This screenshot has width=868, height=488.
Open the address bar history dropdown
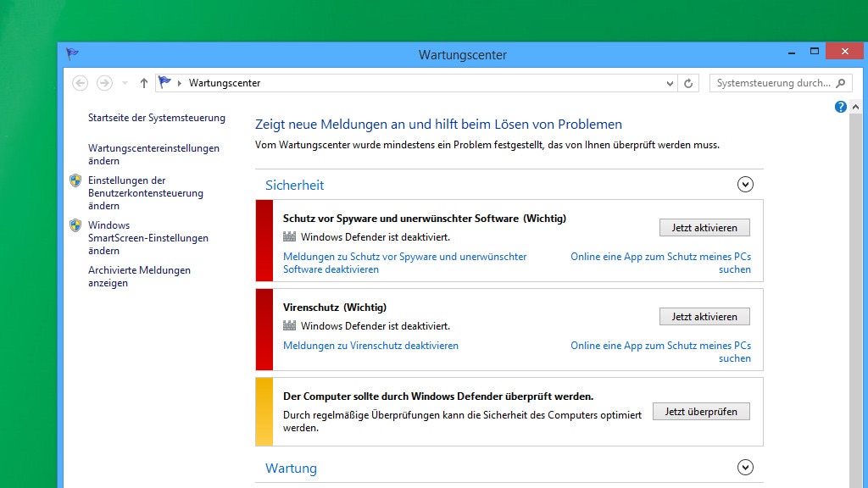point(670,83)
